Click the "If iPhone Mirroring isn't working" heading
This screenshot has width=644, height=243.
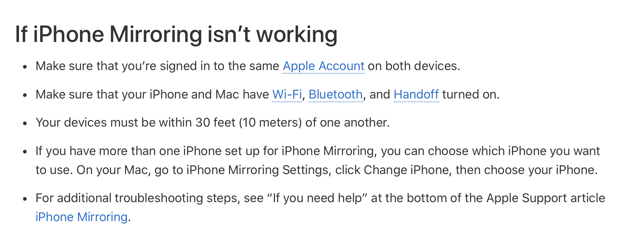coord(176,35)
